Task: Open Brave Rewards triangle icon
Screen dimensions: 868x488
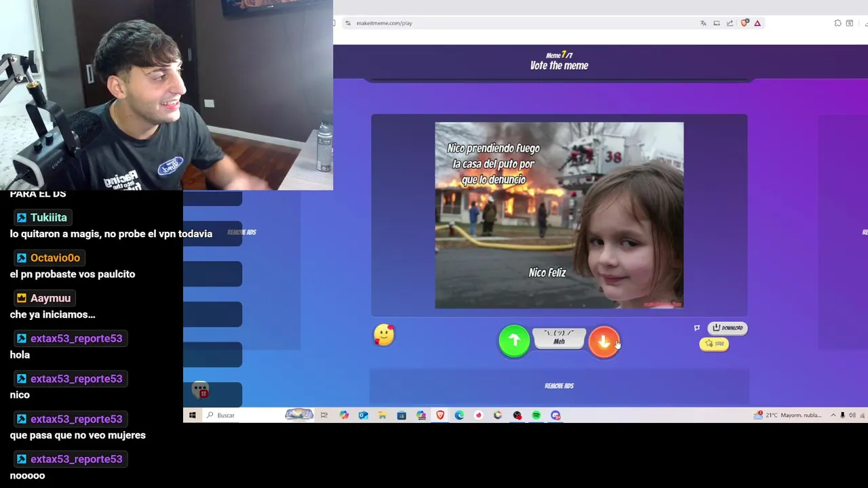Action: pos(757,23)
